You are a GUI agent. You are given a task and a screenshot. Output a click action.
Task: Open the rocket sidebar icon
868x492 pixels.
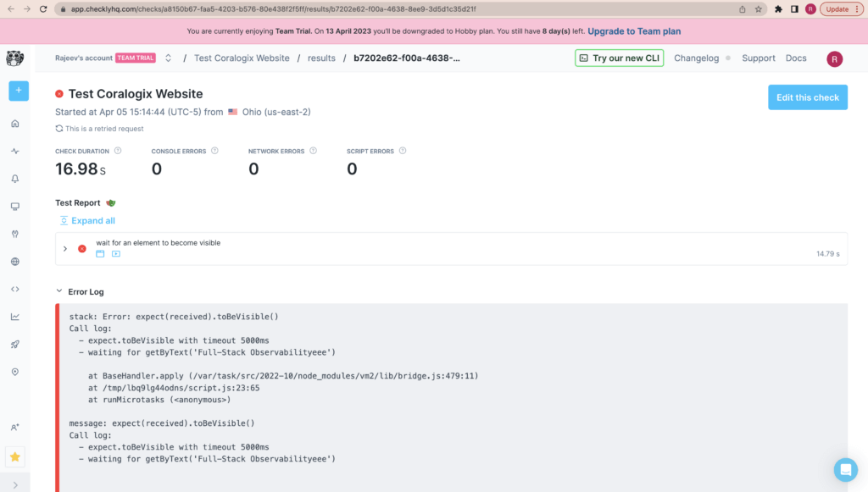[15, 345]
